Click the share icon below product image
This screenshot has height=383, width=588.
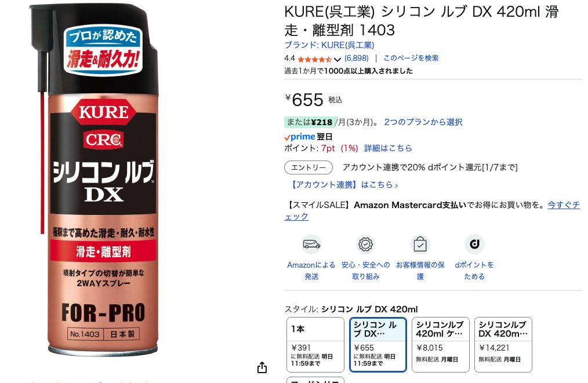[262, 367]
